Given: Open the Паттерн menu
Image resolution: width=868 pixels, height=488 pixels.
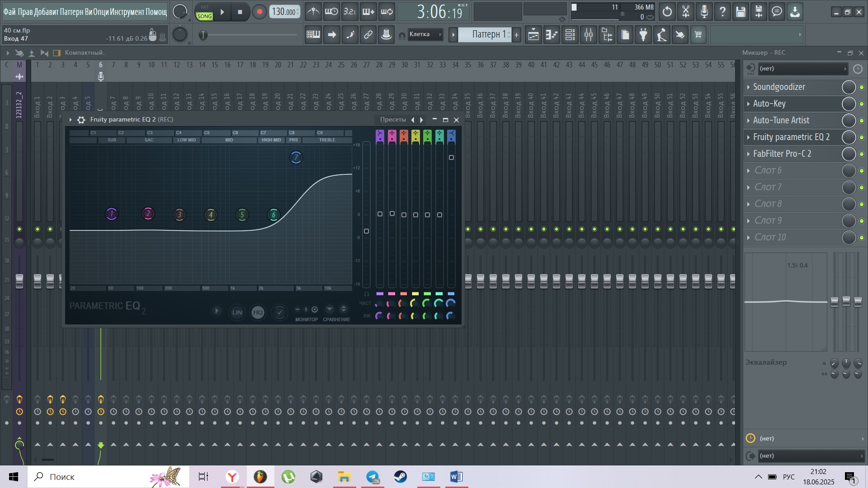Looking at the screenshot, I should pos(71,12).
